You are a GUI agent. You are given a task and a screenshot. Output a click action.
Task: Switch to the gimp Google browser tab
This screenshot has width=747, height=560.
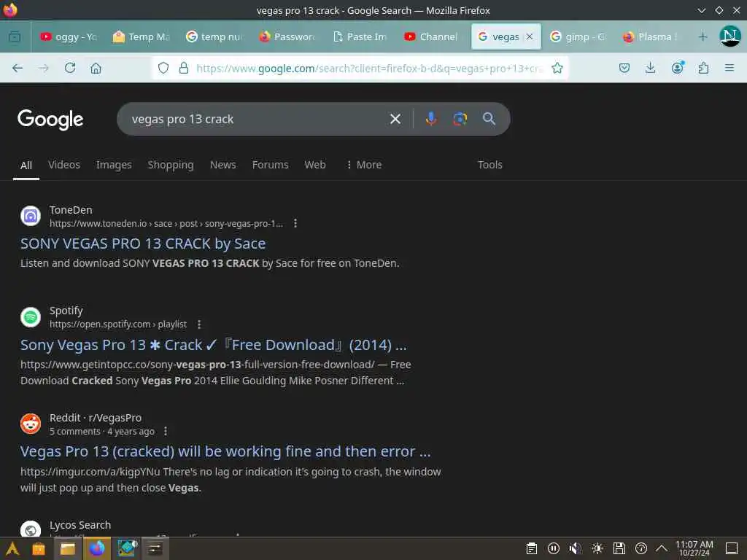pos(578,36)
